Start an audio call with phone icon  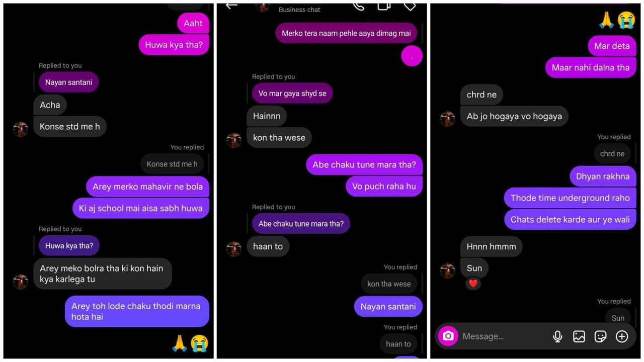359,6
